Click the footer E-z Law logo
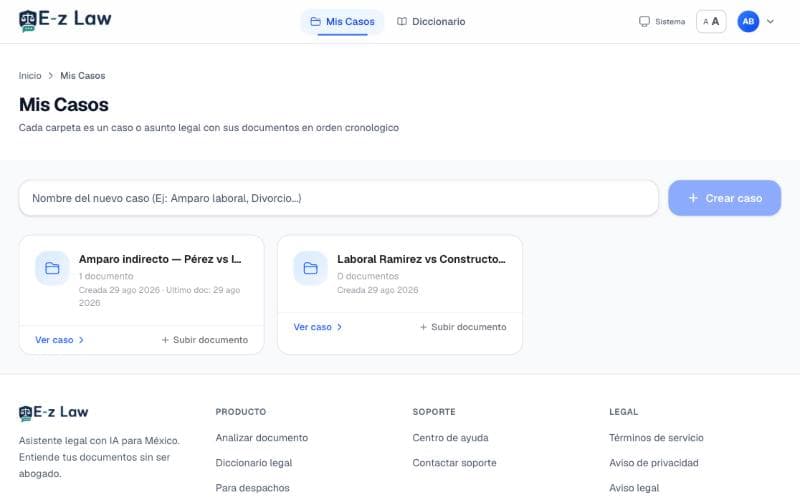Screen dimensions: 800x500 click(54, 412)
